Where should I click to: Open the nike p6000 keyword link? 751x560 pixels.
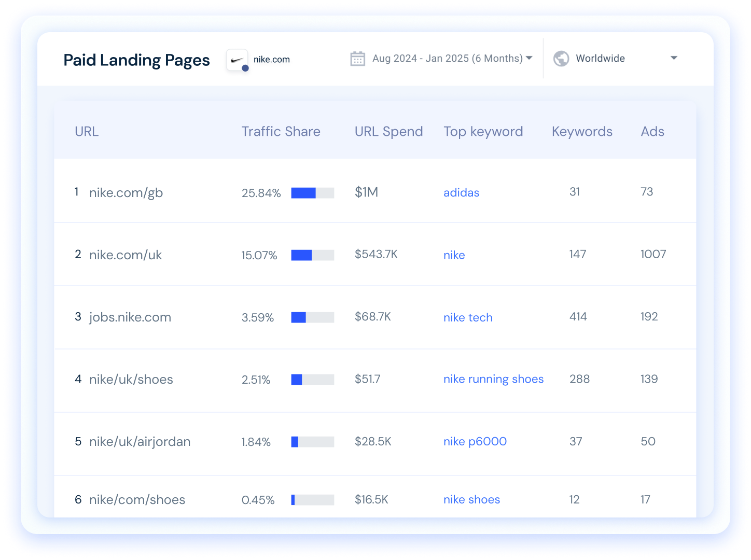pyautogui.click(x=475, y=442)
